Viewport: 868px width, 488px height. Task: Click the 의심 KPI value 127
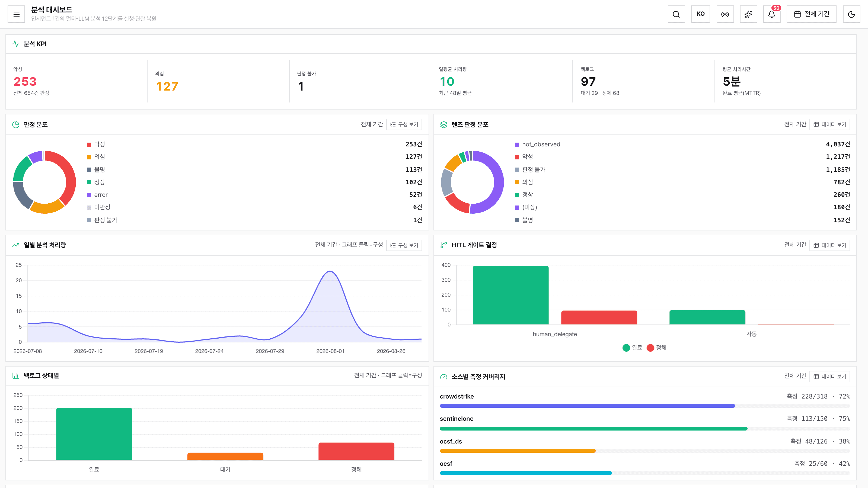[x=167, y=86]
